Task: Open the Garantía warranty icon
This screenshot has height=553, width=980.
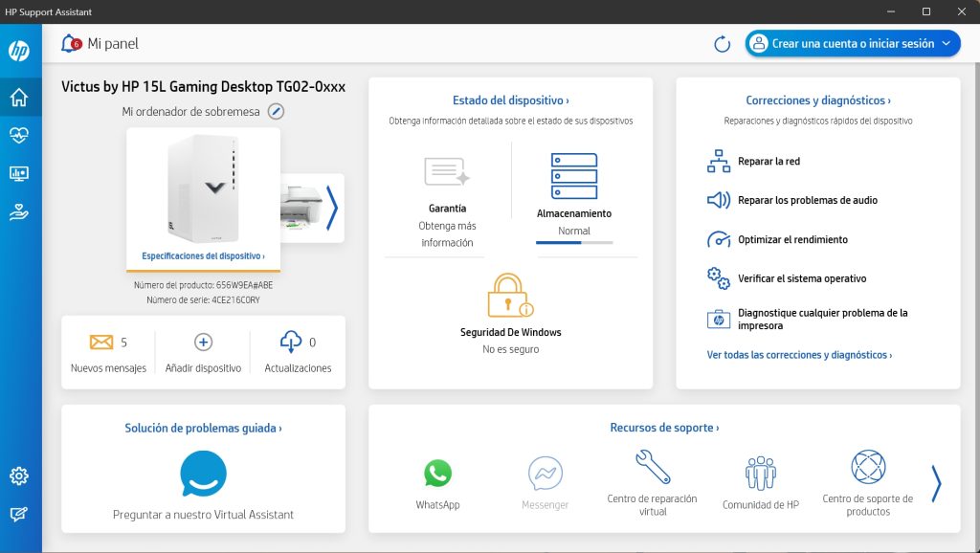Action: tap(446, 172)
